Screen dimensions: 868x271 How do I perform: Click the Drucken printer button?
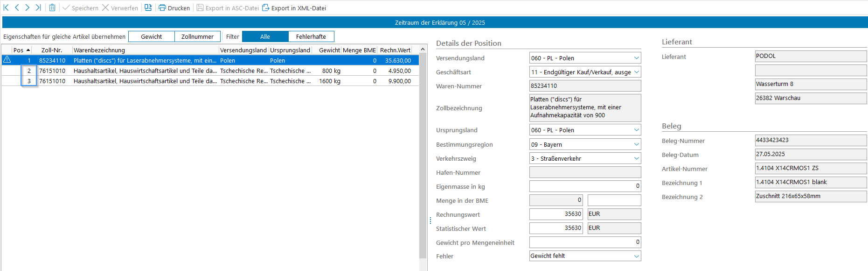pos(174,8)
